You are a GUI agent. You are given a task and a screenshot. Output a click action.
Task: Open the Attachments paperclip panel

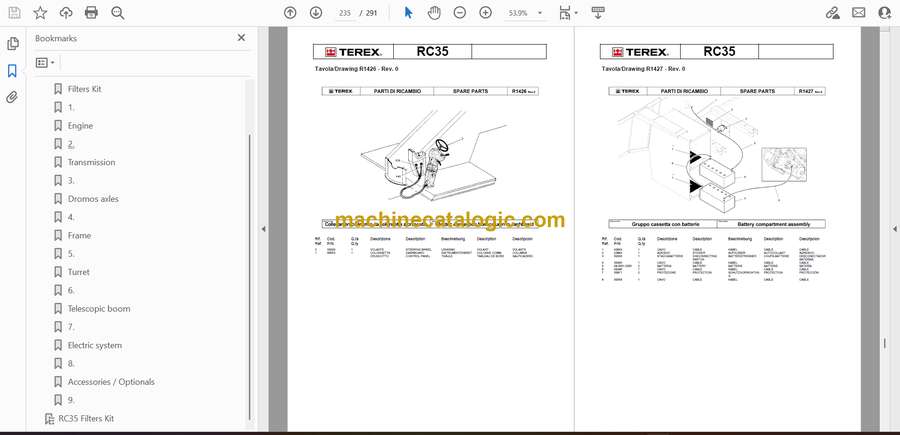13,97
